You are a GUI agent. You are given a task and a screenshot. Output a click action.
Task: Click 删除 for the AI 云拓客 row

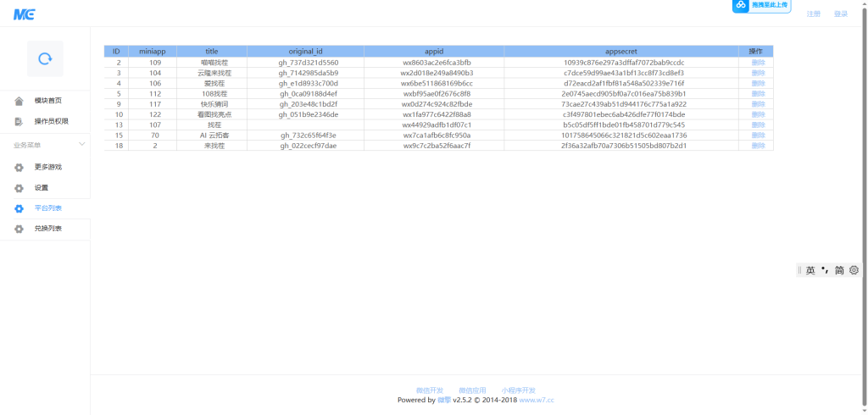(757, 136)
